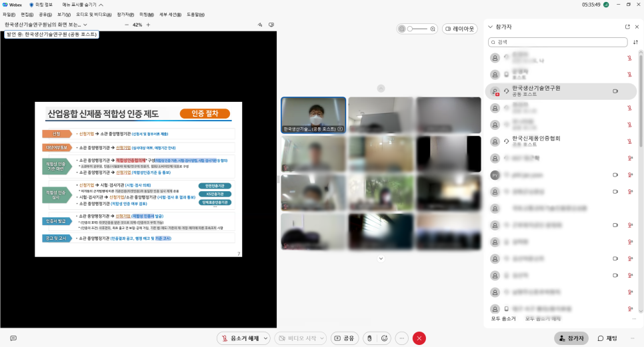Open the 채팅 chat panel
The height and width of the screenshot is (347, 644).
(607, 338)
